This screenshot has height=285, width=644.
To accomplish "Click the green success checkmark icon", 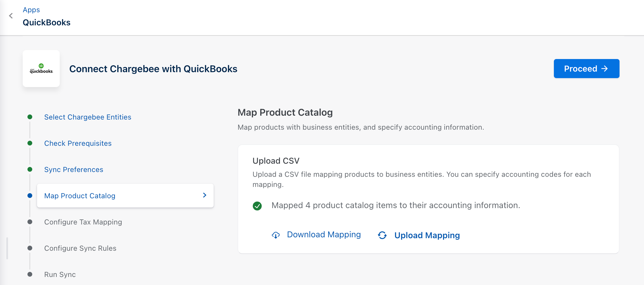I will 257,206.
